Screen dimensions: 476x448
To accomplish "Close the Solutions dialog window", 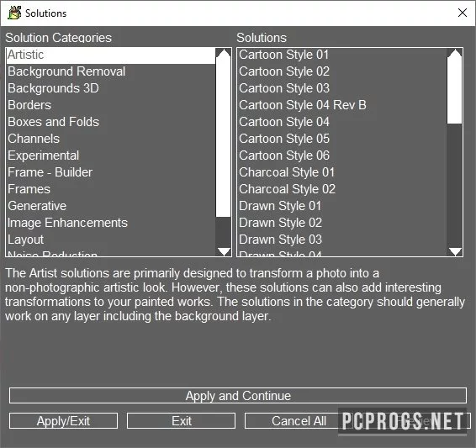I will (x=462, y=13).
